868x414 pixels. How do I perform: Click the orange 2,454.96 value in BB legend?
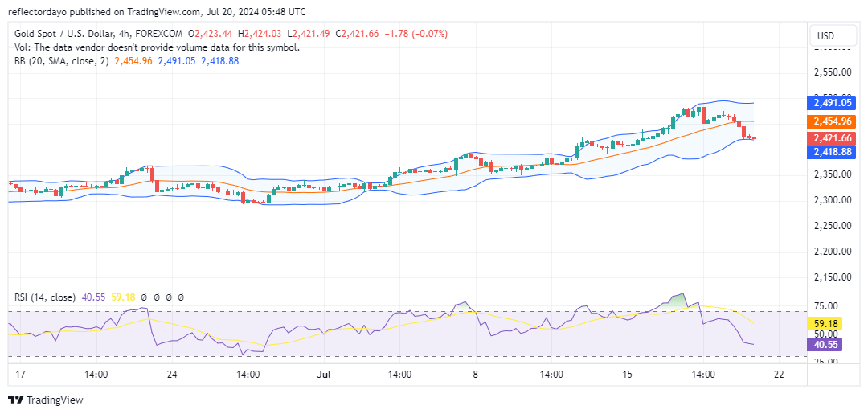133,61
